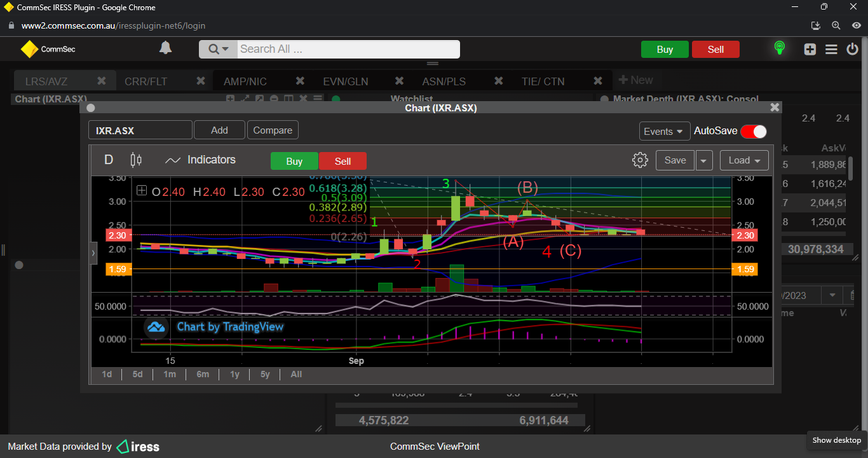Open chart settings gear icon
Viewport: 868px width, 458px height.
pyautogui.click(x=640, y=160)
